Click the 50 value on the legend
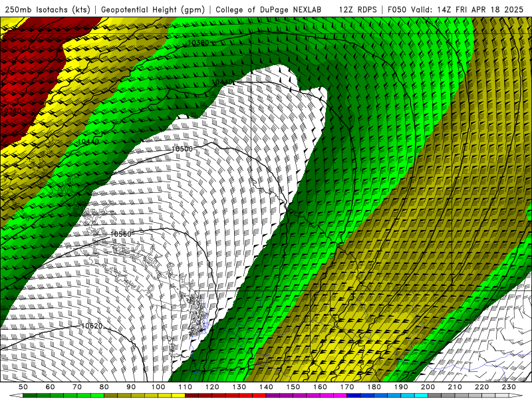Image resolution: width=532 pixels, height=399 pixels. click(23, 387)
